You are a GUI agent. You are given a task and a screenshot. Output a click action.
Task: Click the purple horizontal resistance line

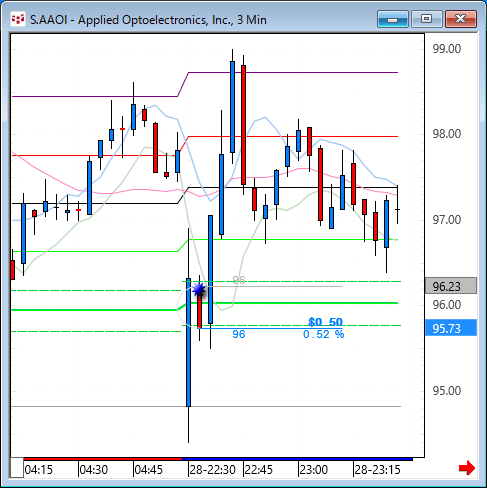coord(293,72)
